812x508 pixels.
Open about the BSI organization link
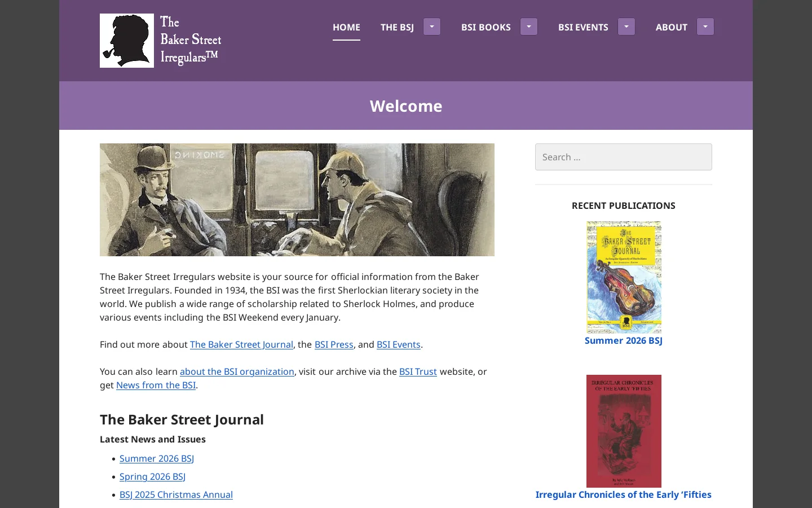pos(237,371)
